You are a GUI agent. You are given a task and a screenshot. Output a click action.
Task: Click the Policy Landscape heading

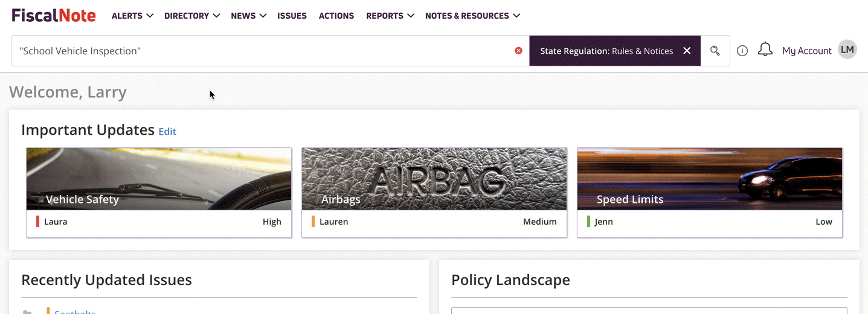coord(510,280)
